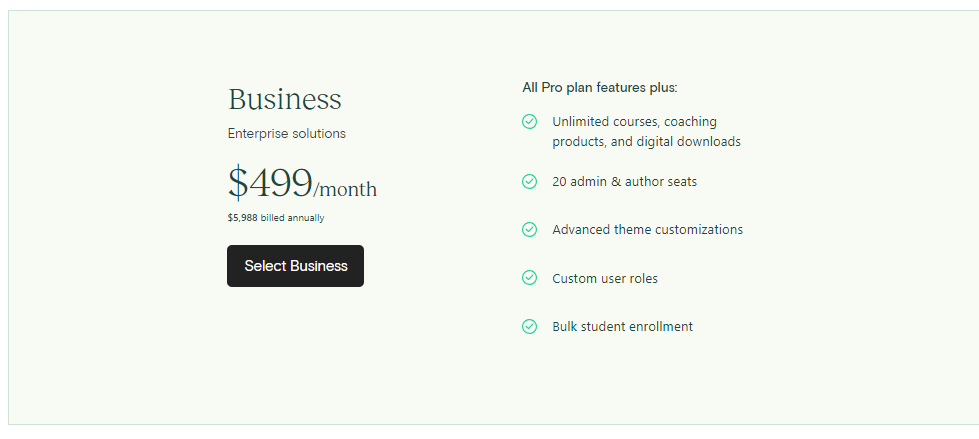The height and width of the screenshot is (439, 979).
Task: Click the 'Bulk student enrollment' feature text
Action: [x=622, y=327]
